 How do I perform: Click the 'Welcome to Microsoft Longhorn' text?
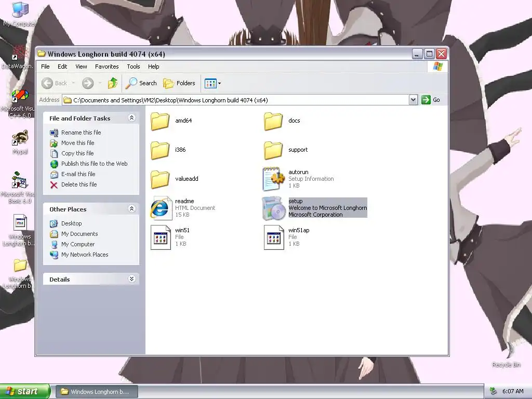[328, 208]
